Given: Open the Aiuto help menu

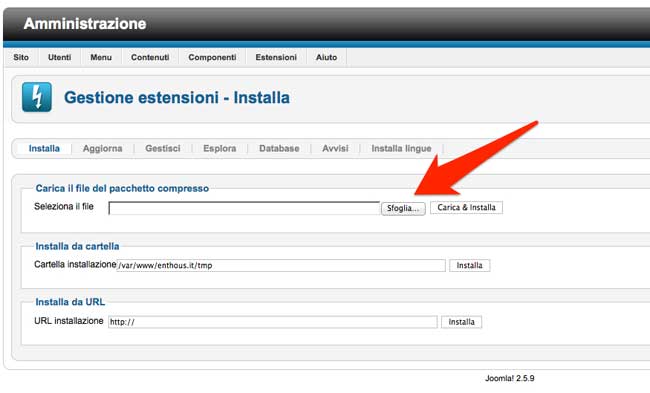Looking at the screenshot, I should click(326, 57).
